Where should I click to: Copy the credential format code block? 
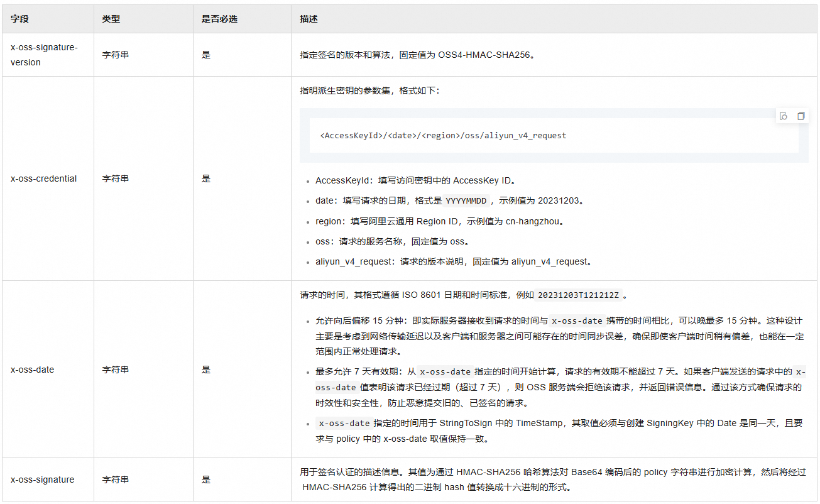click(x=801, y=116)
